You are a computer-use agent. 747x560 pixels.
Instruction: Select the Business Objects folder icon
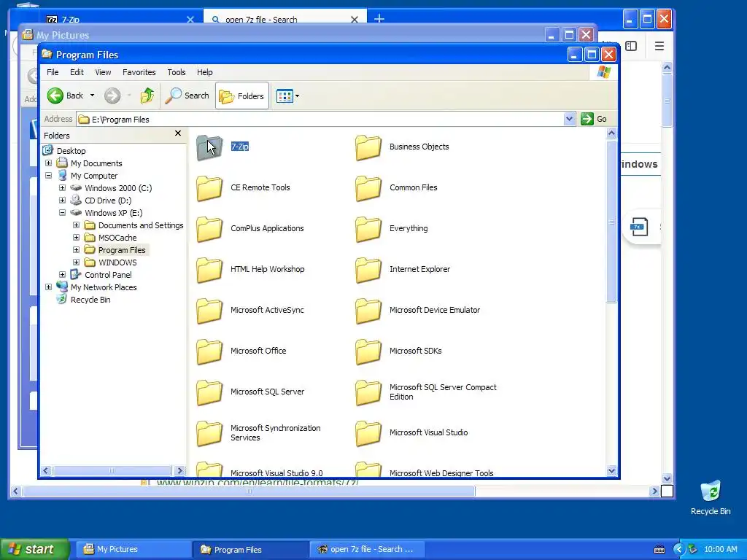click(368, 147)
